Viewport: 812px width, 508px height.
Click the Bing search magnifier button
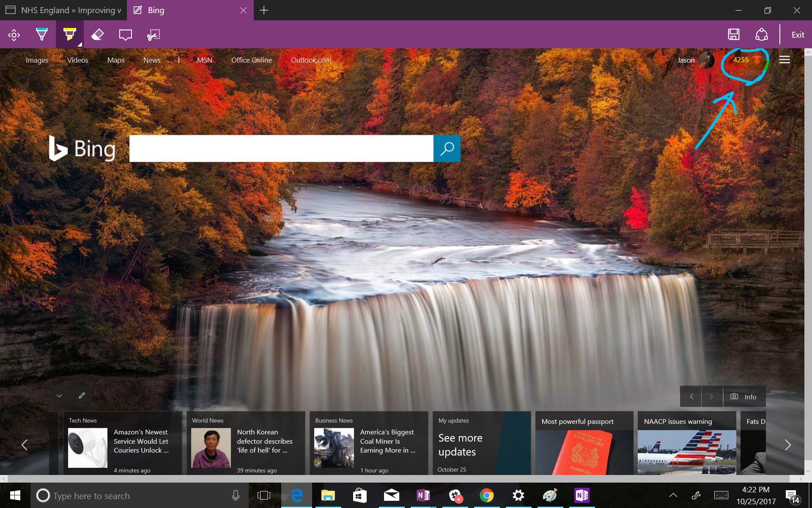(x=447, y=149)
